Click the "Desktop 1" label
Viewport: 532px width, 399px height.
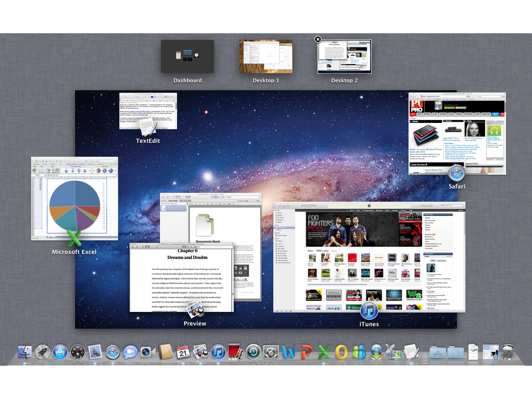pos(266,80)
